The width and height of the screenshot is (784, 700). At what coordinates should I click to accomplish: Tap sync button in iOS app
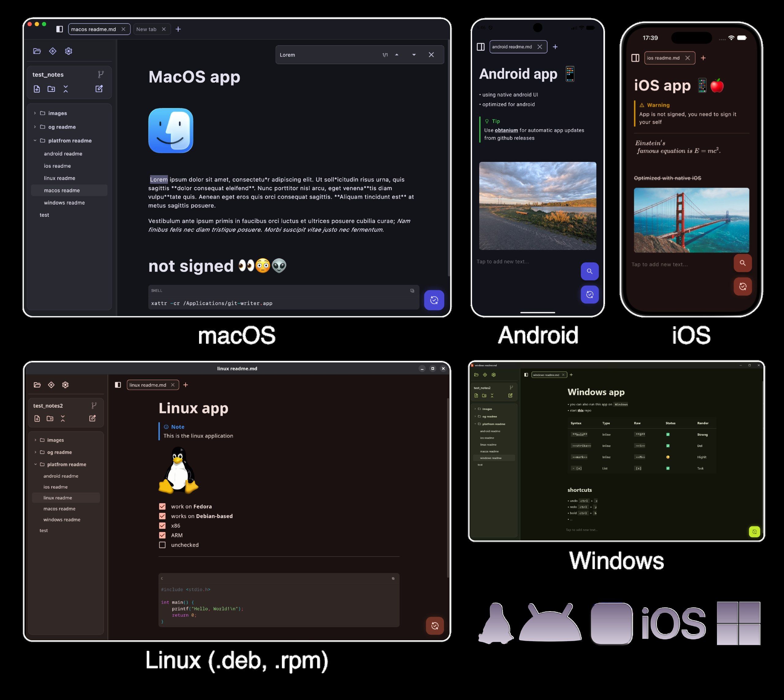coord(742,287)
